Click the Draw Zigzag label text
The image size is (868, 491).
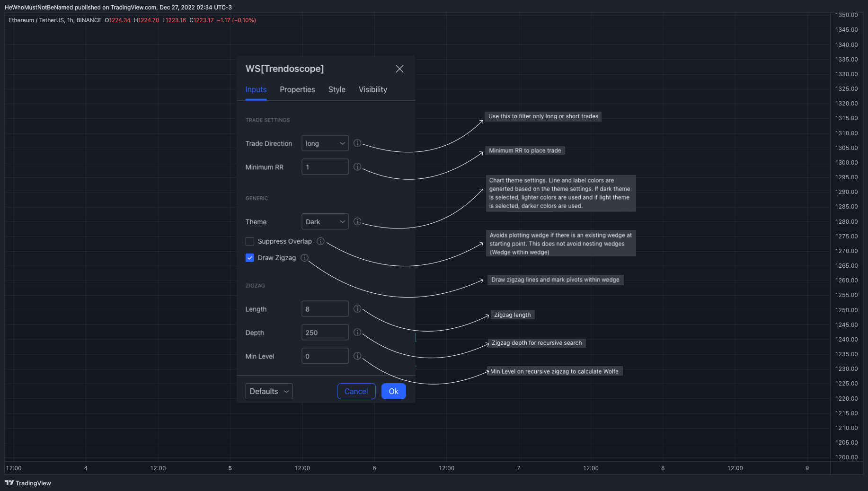click(x=277, y=258)
